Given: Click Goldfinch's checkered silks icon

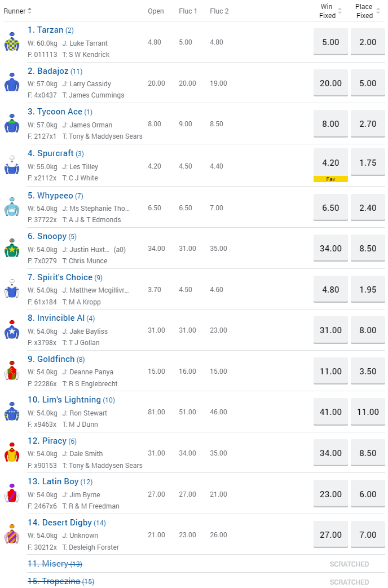Looking at the screenshot, I should [x=12, y=372].
